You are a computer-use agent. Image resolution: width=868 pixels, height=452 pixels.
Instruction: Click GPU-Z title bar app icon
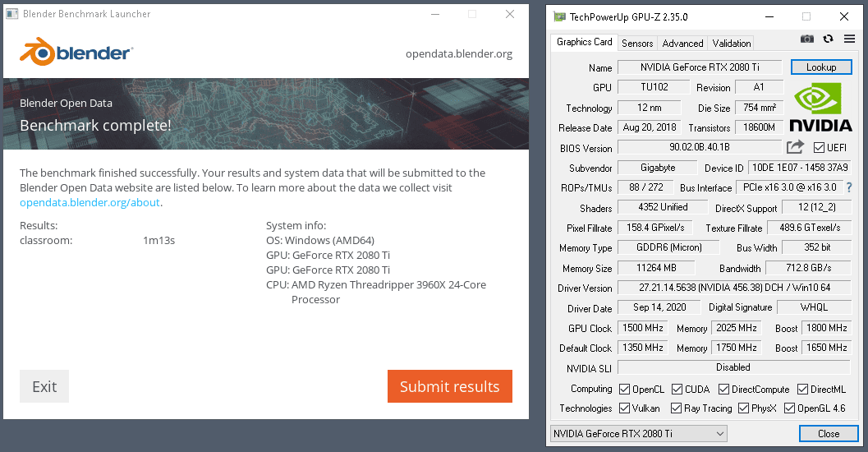point(560,16)
